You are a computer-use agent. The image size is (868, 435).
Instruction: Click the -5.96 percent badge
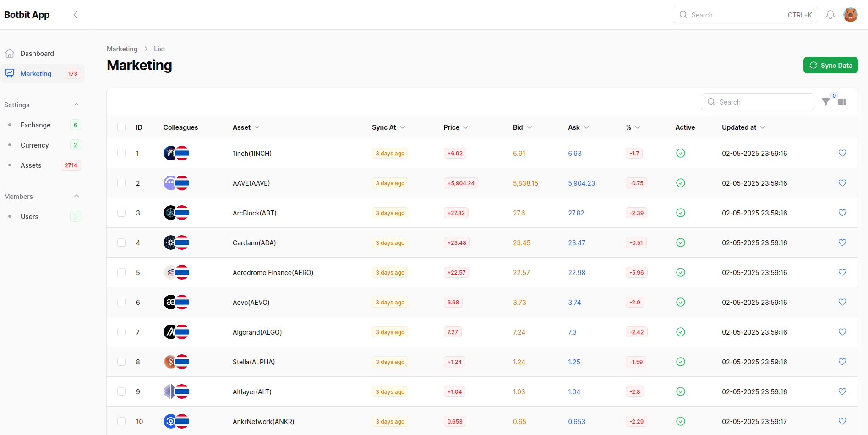point(637,272)
